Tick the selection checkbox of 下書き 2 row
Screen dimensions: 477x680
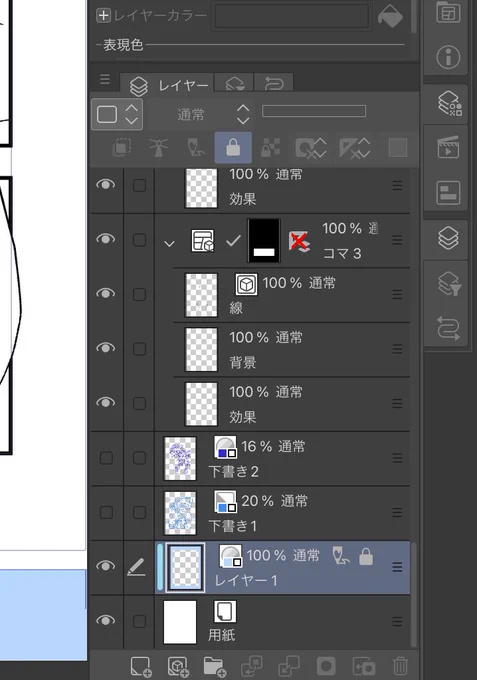point(139,458)
